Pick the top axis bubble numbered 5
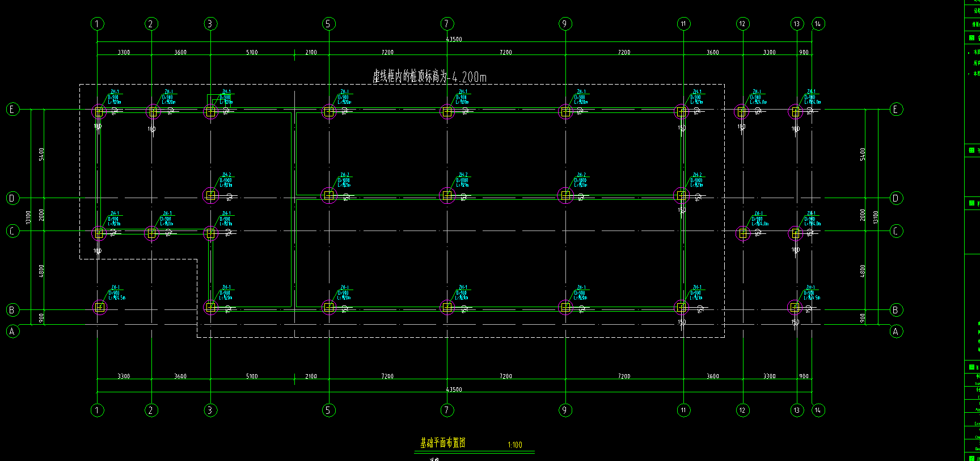This screenshot has height=461, width=980. point(328,24)
